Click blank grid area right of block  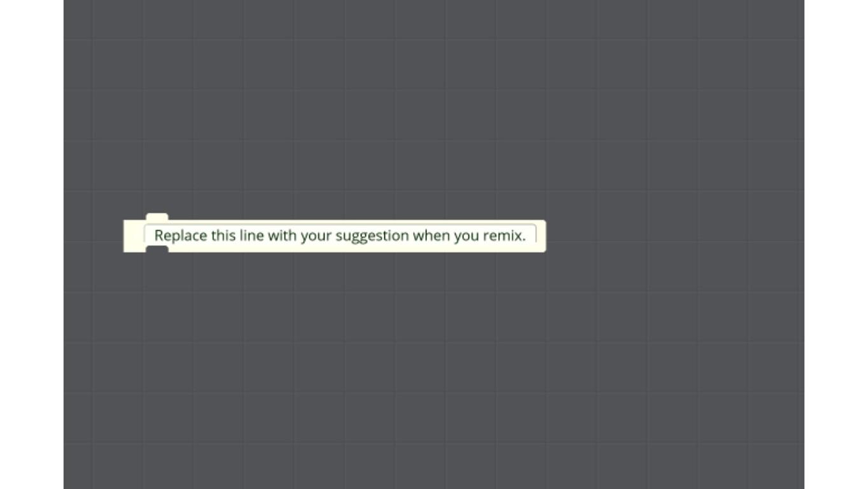pyautogui.click(x=675, y=236)
